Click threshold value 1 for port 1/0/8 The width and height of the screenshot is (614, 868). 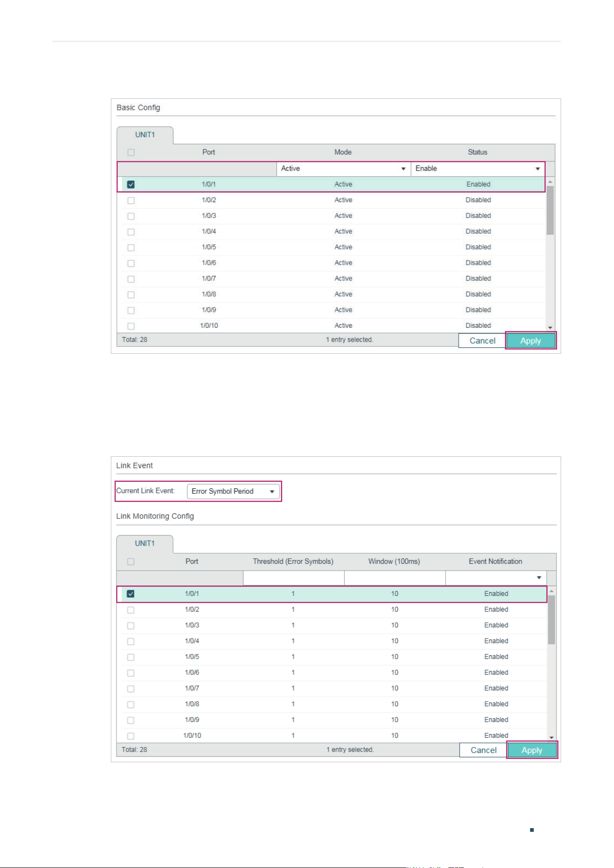click(293, 704)
